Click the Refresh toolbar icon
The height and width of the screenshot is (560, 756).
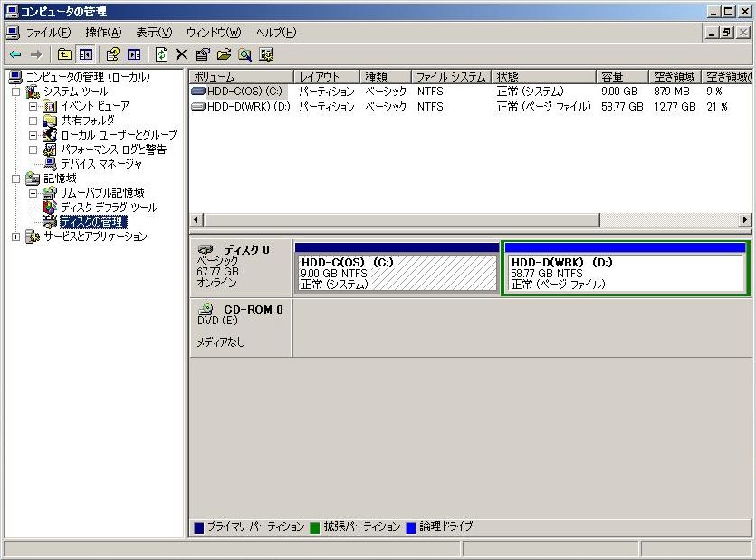pos(161,54)
